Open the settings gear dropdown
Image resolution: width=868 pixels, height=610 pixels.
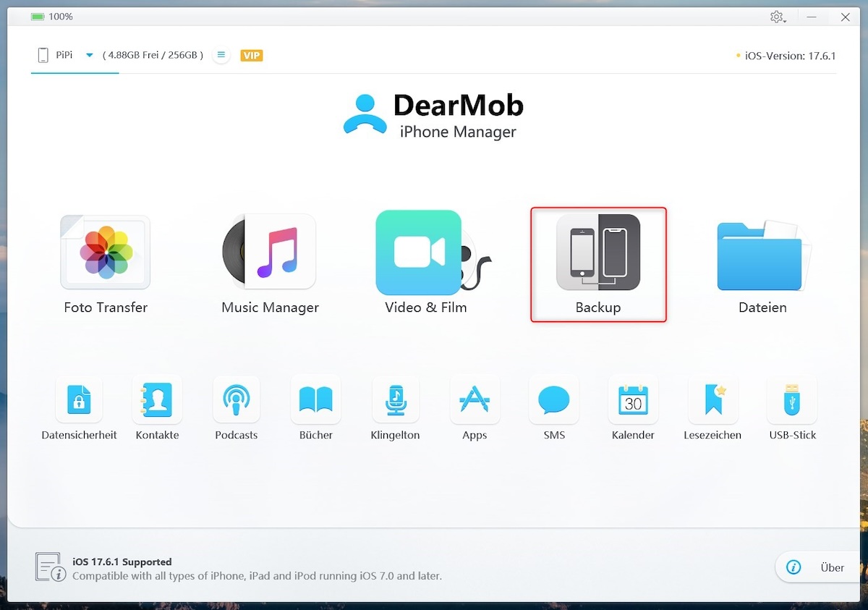(x=778, y=17)
